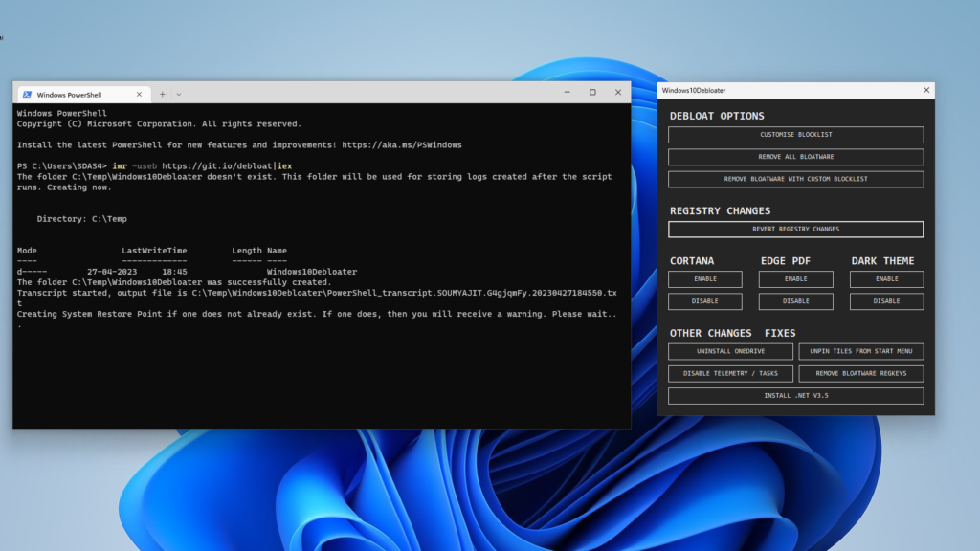Click the 'Copyright (C) Microsoft Corporation' line
The height and width of the screenshot is (551, 980).
click(160, 124)
